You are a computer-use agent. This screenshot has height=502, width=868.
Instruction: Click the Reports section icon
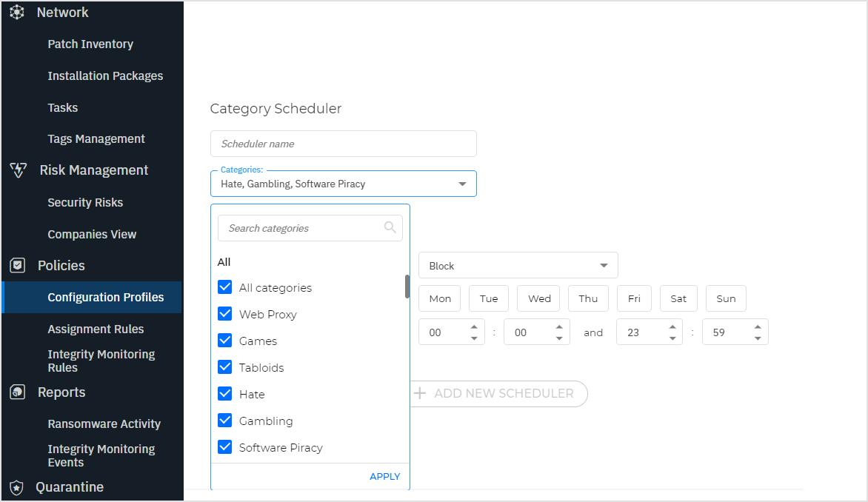17,392
